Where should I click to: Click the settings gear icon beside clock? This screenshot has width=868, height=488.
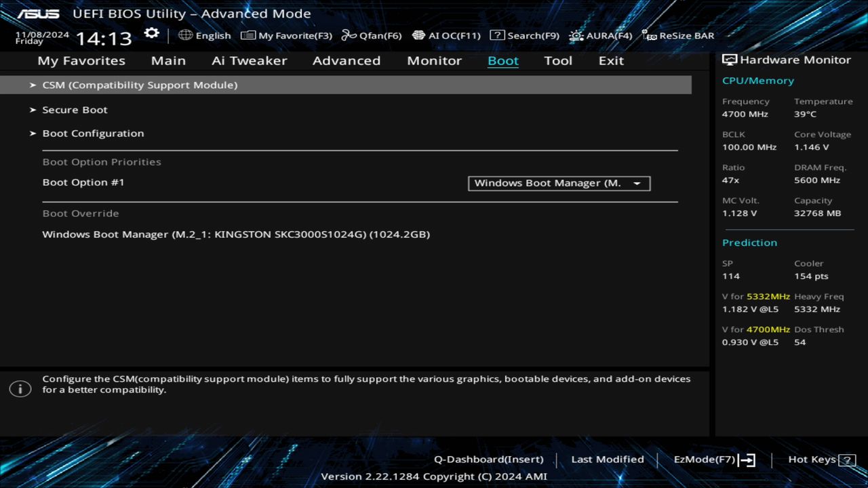(151, 34)
